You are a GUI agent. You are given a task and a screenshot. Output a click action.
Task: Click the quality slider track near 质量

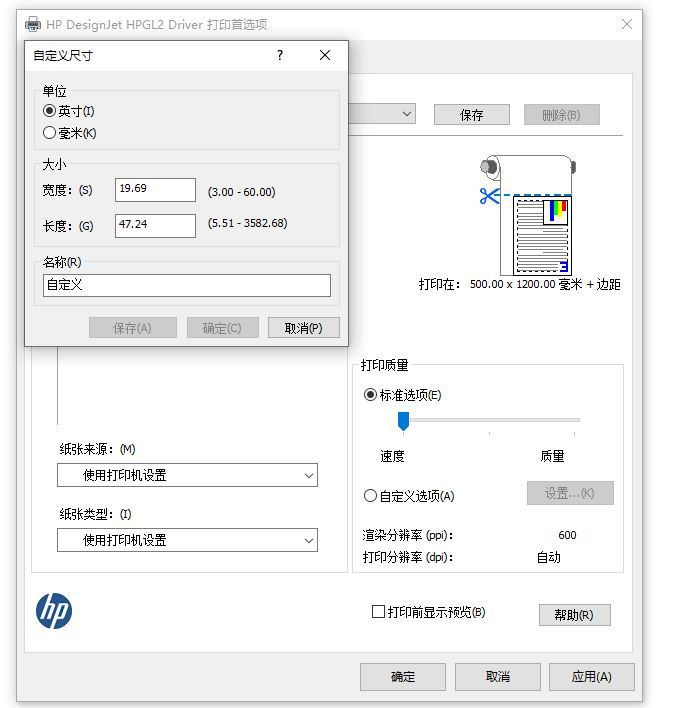[x=573, y=420]
